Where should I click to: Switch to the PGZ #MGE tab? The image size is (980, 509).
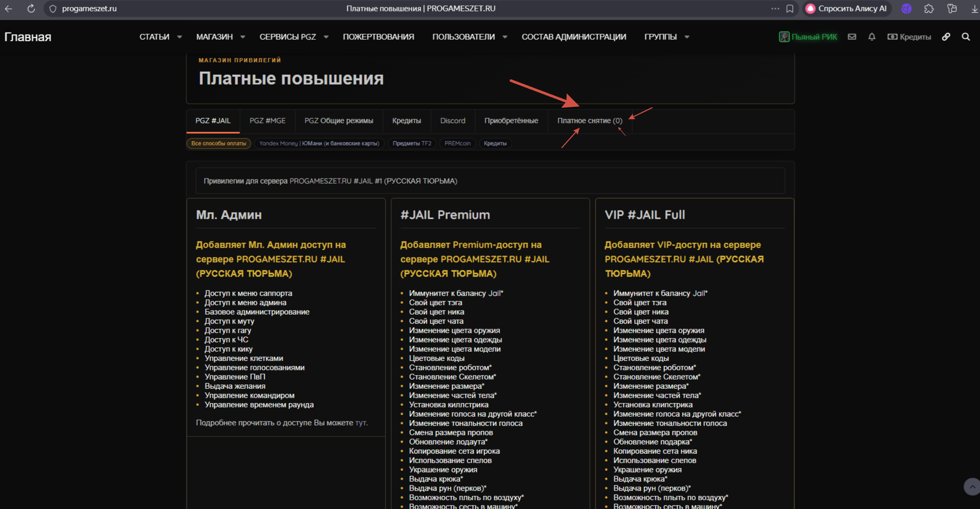coord(267,121)
